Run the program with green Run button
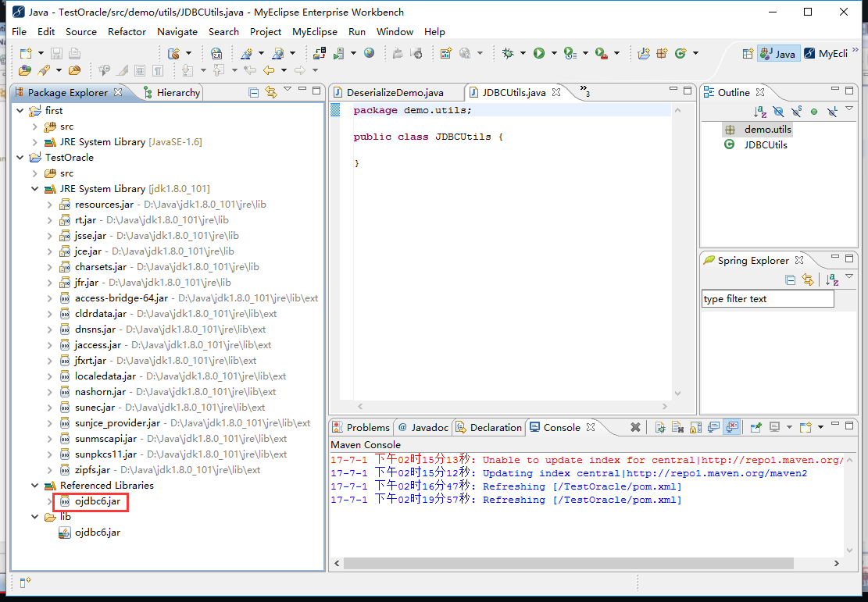Image resolution: width=868 pixels, height=602 pixels. (x=539, y=53)
